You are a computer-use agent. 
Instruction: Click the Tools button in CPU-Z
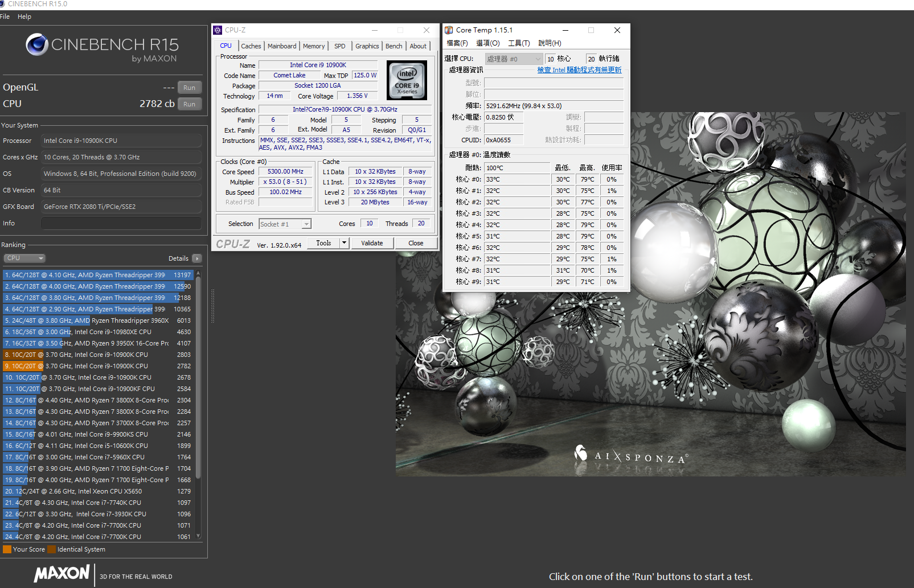(323, 243)
